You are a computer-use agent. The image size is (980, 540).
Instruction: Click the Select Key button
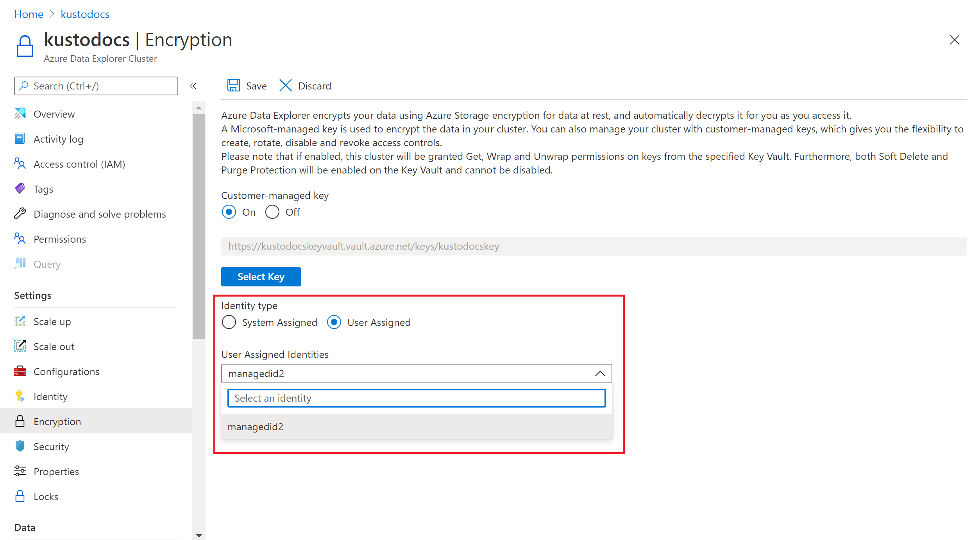tap(261, 276)
